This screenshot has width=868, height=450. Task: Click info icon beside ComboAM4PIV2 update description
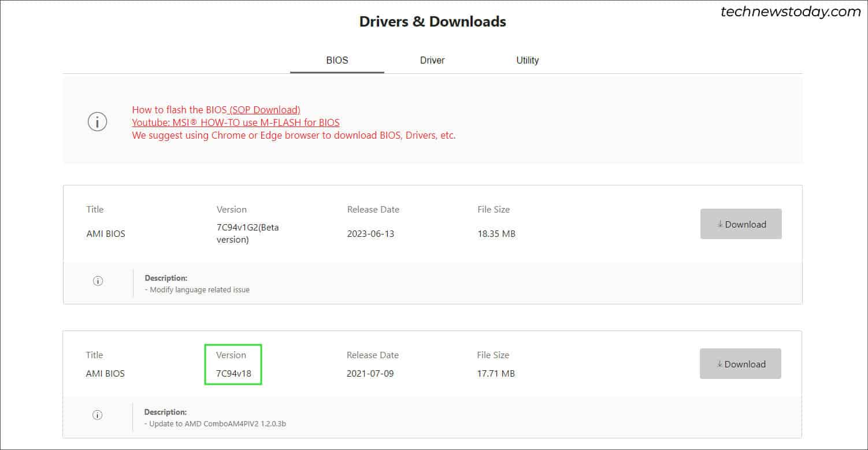coord(98,415)
